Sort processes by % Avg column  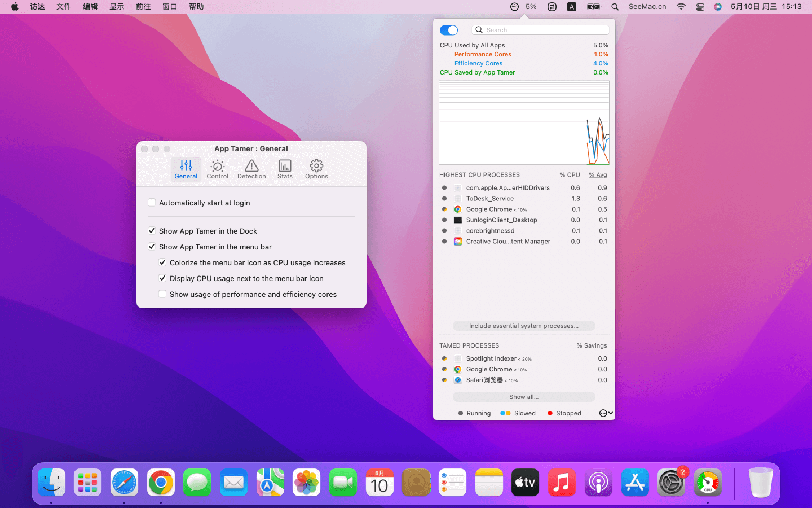click(598, 175)
